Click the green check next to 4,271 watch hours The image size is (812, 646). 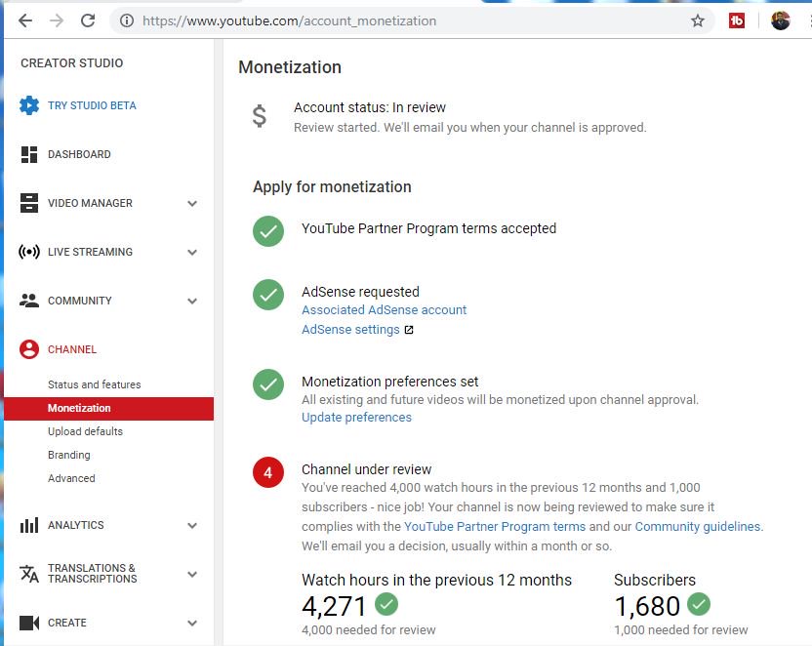tap(386, 604)
